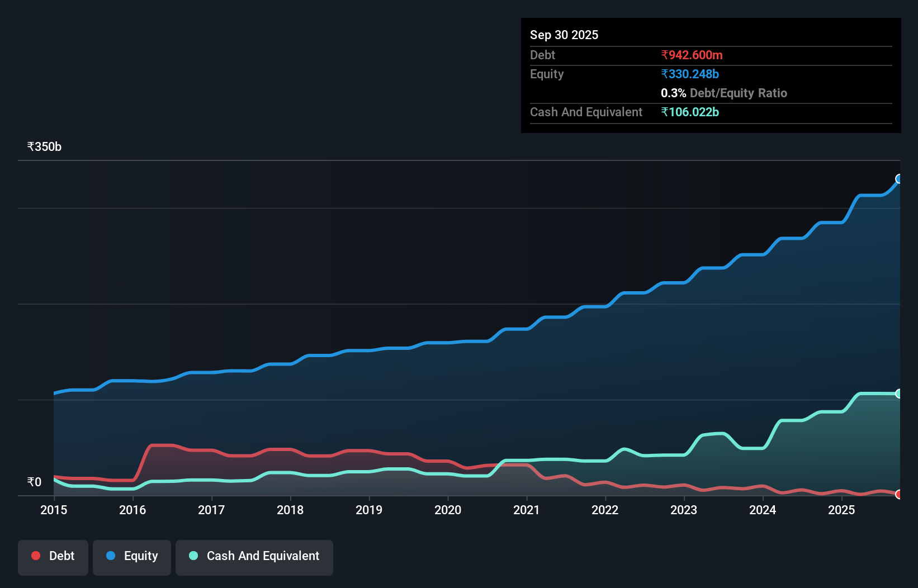Select the 2020 x-axis label
The height and width of the screenshot is (588, 918).
448,510
